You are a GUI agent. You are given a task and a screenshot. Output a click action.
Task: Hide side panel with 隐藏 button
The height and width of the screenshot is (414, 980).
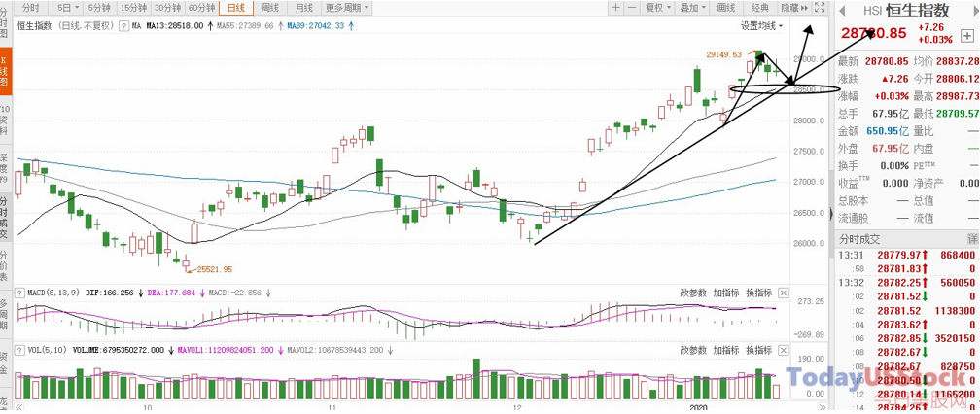pos(794,8)
